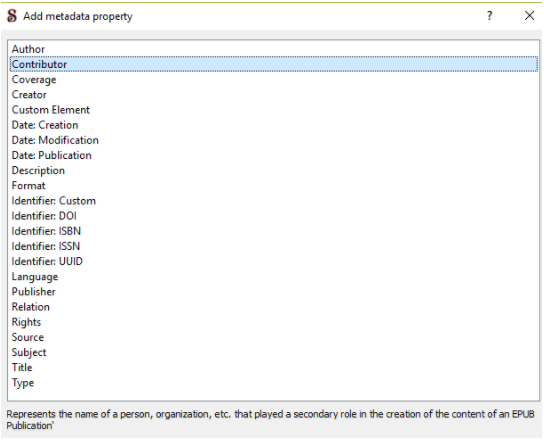The image size is (544, 441).
Task: Select Custom Element entry
Action: pos(274,110)
